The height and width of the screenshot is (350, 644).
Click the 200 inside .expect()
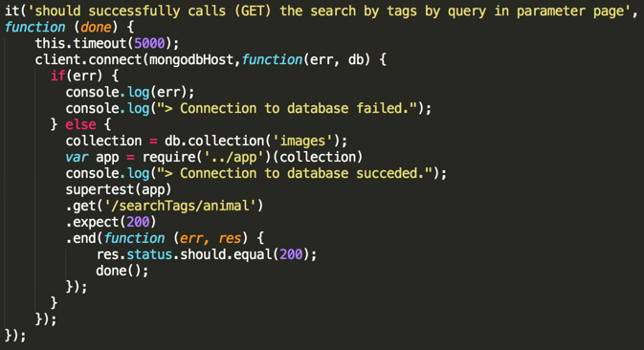[x=138, y=223]
